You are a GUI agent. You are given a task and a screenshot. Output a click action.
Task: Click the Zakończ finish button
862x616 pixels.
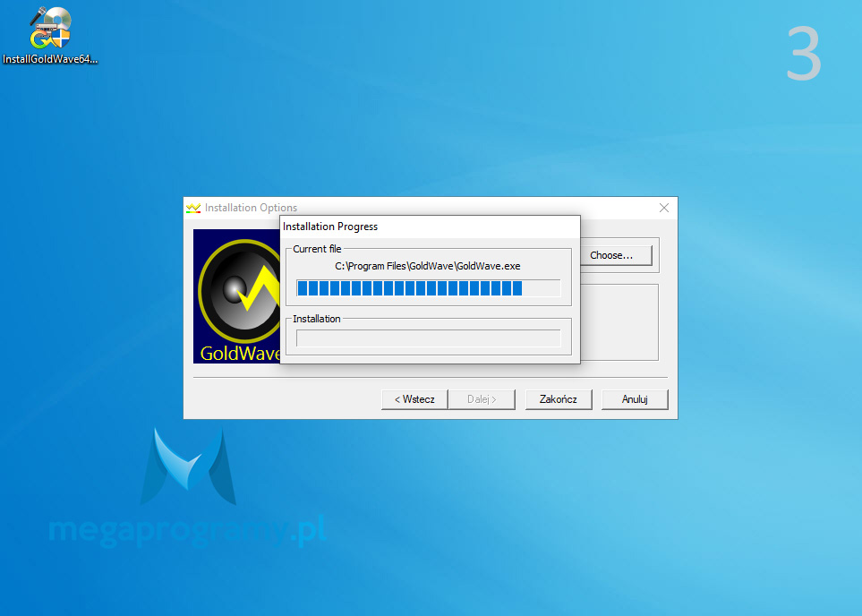(x=558, y=399)
